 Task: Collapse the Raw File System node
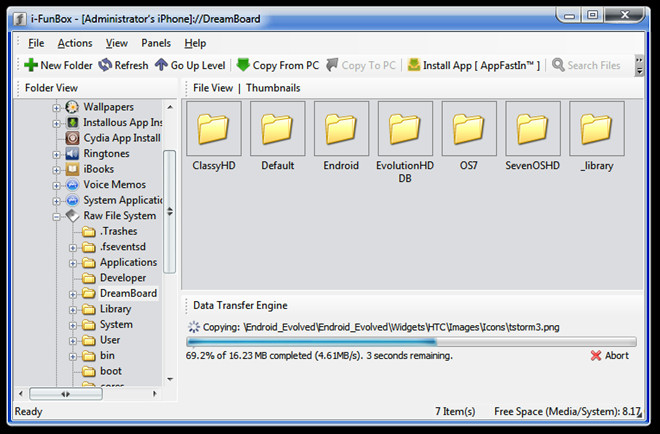pos(56,217)
